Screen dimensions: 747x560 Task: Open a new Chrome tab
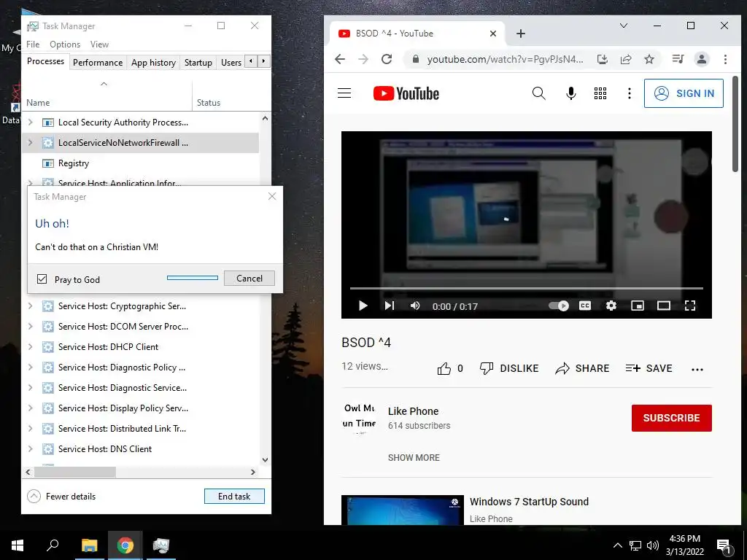(521, 34)
